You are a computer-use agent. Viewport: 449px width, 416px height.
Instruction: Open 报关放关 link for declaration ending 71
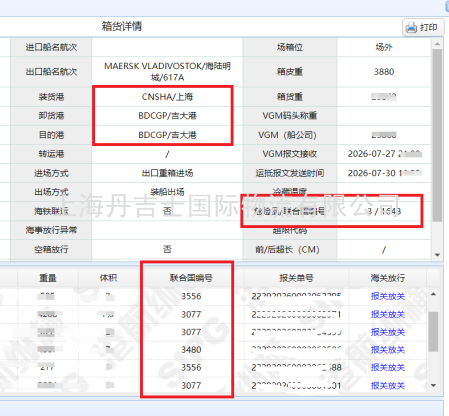(388, 314)
